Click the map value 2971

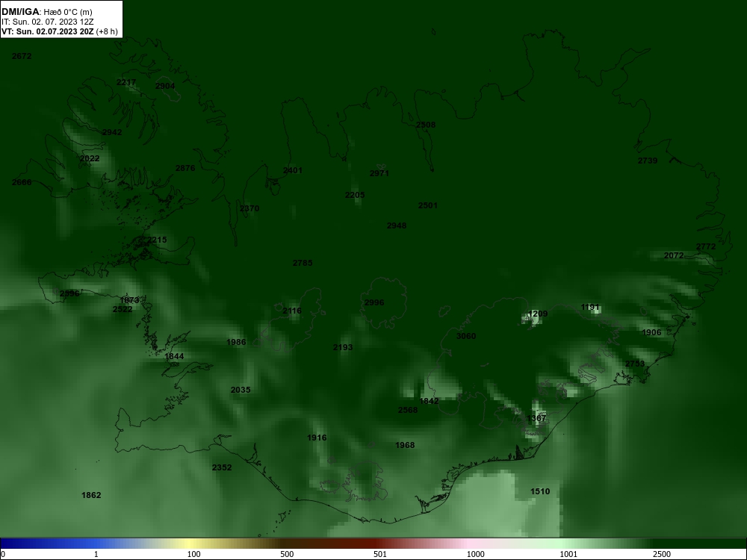click(x=379, y=173)
